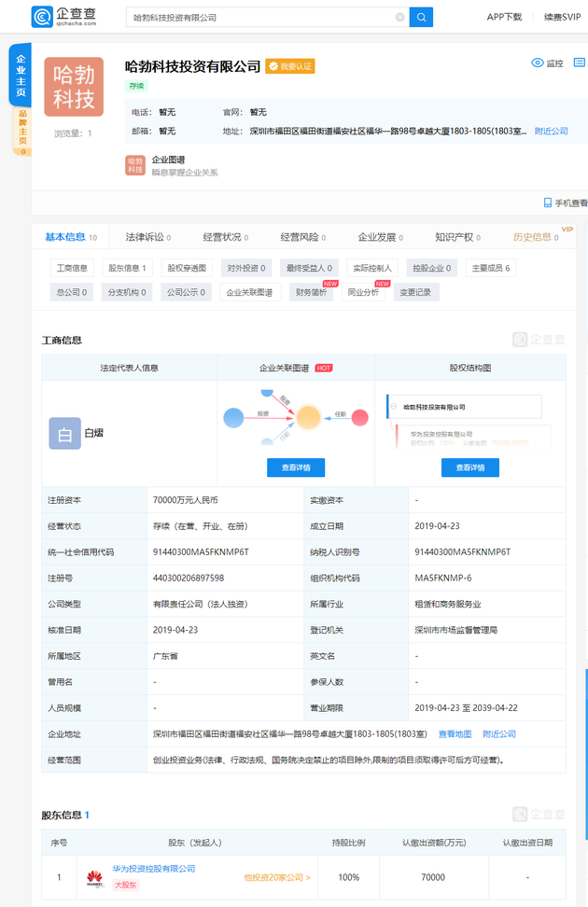The width and height of the screenshot is (588, 907).
Task: Open the 法律诉讼 tab
Action: pyautogui.click(x=144, y=237)
